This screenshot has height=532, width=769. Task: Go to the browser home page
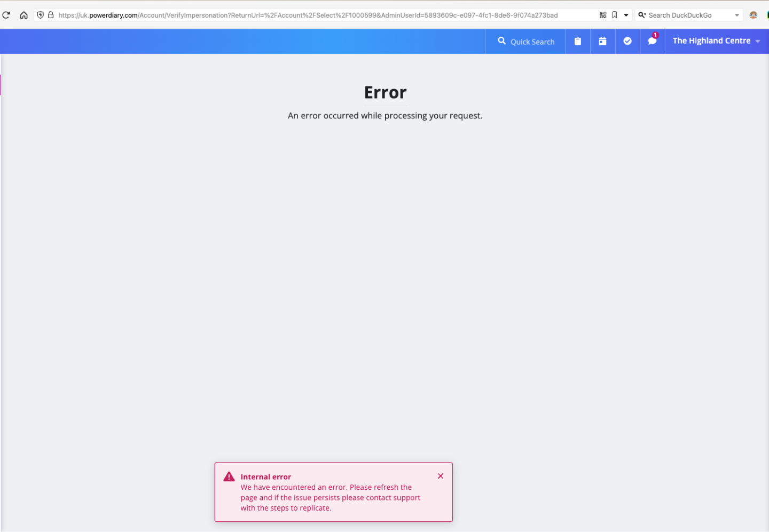coord(23,15)
